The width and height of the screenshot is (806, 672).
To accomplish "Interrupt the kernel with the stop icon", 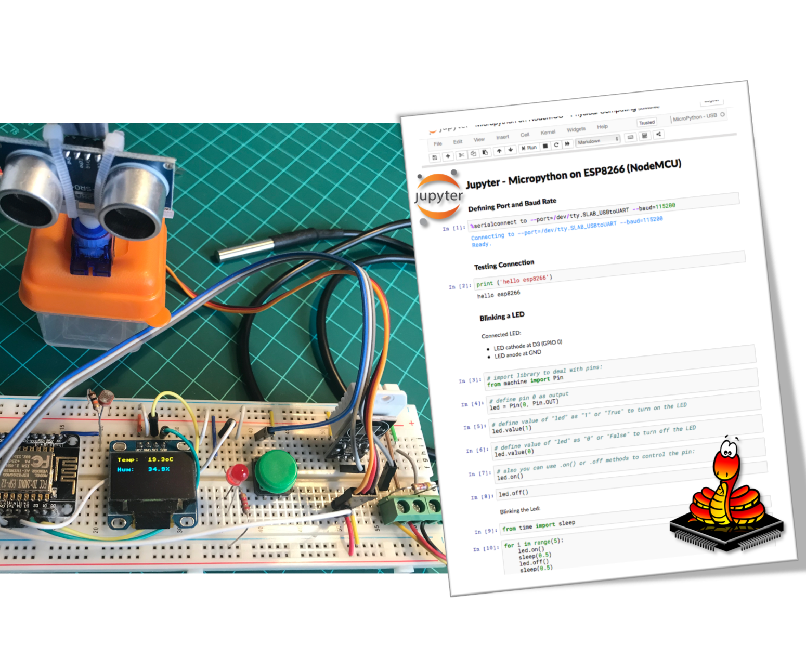I will point(545,145).
